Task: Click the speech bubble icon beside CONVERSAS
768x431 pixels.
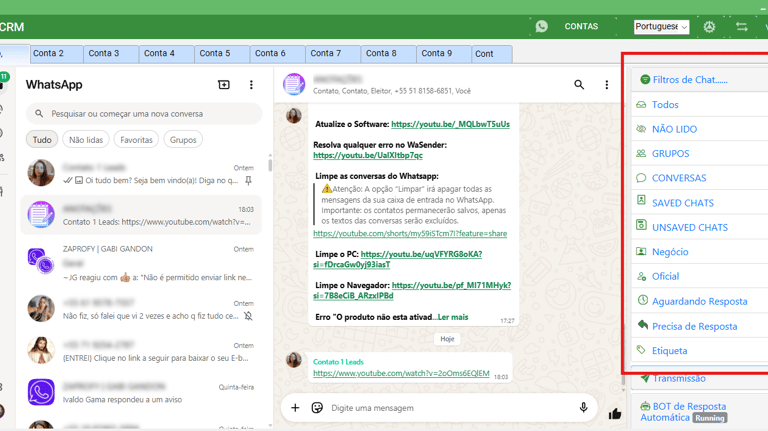Action: click(641, 178)
